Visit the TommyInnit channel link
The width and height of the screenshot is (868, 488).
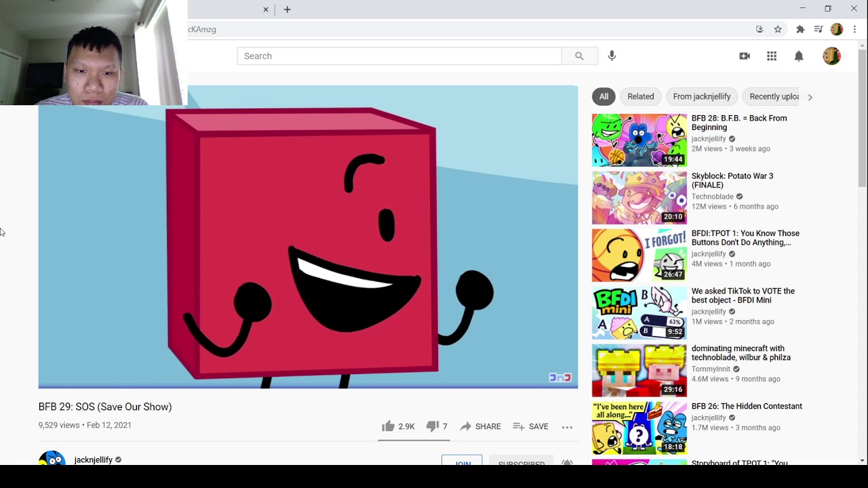(711, 369)
